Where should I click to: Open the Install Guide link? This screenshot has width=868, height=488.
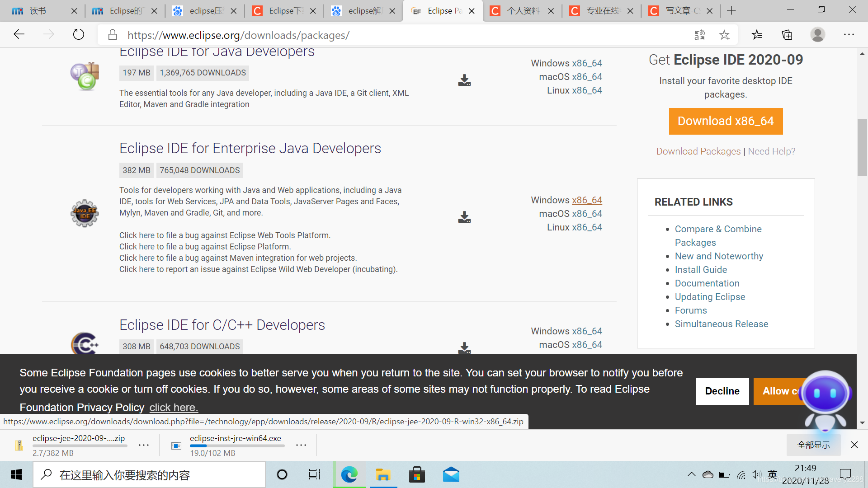click(700, 270)
